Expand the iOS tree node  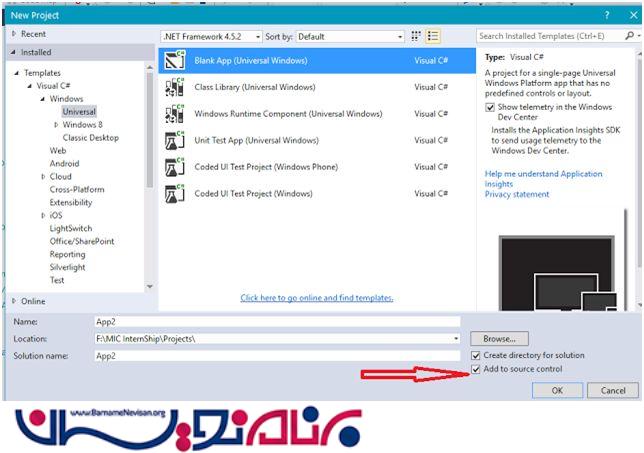point(43,215)
